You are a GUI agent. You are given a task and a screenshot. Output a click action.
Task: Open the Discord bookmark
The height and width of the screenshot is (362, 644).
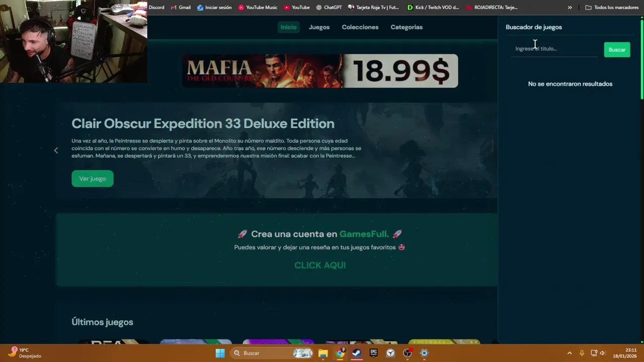coord(156,8)
